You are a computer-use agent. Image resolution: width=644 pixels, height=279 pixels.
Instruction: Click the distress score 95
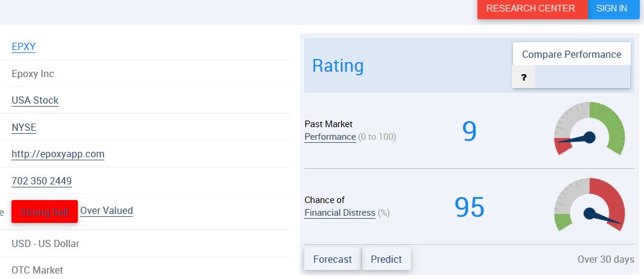tap(469, 207)
